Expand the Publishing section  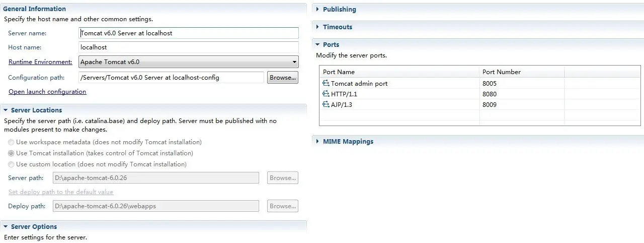coord(317,10)
